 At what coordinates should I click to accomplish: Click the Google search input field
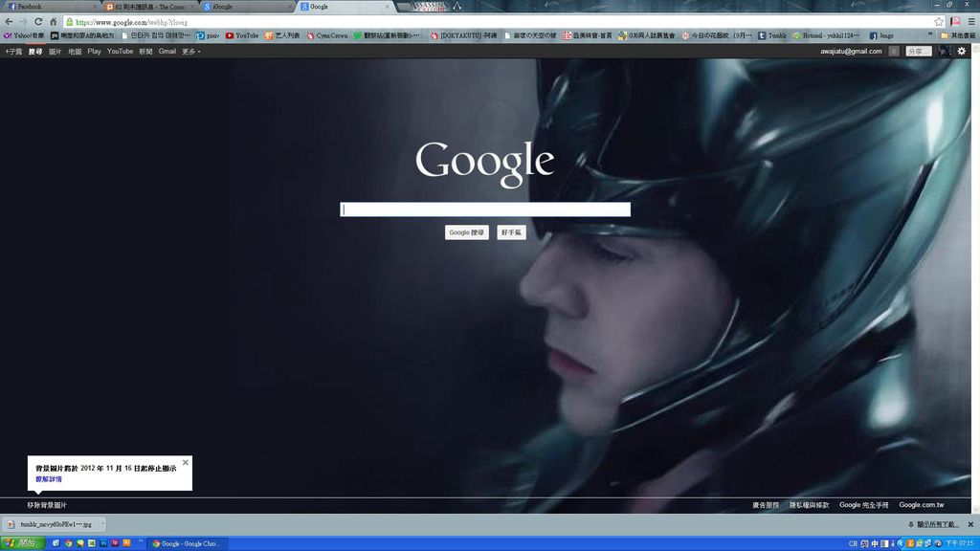(485, 209)
